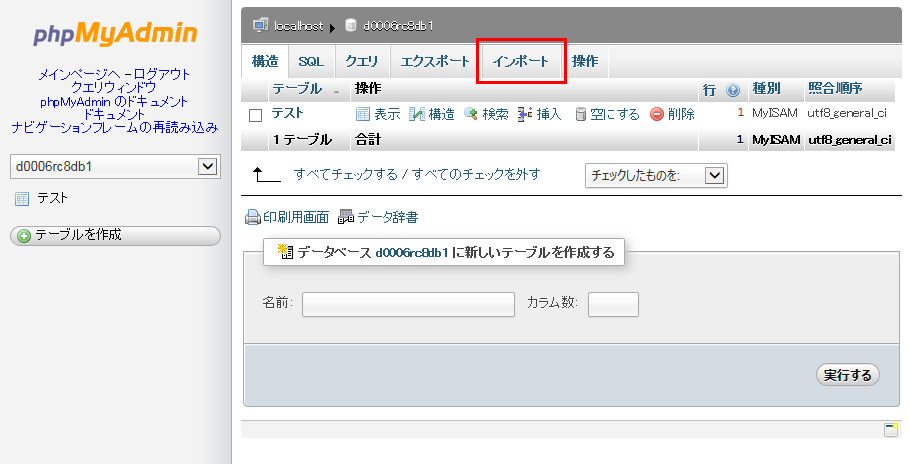Click the sort arrow beside テーブル header
The height and width of the screenshot is (464, 909).
(x=336, y=92)
